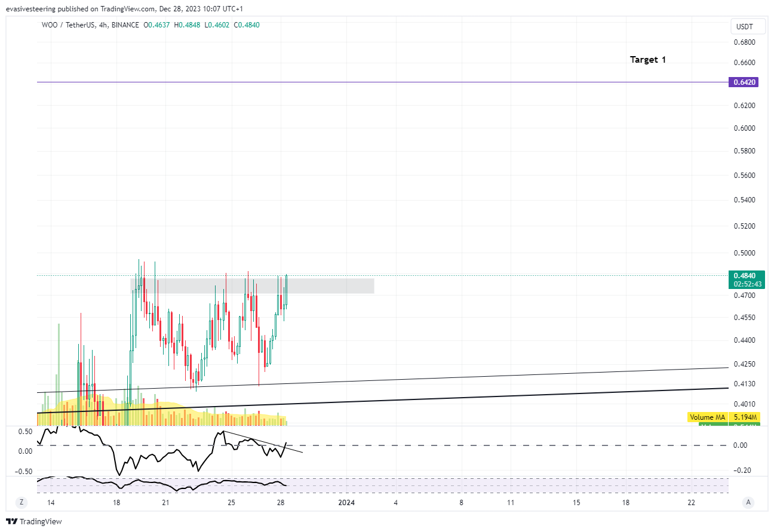
Task: Click the 2024 date axis label
Action: pos(346,503)
